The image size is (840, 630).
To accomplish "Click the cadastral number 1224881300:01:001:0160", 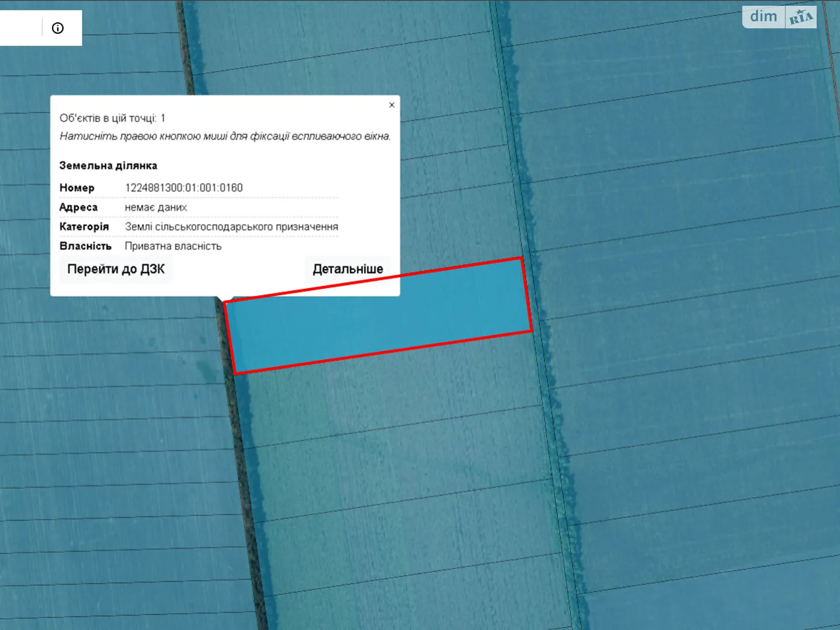I will (184, 188).
